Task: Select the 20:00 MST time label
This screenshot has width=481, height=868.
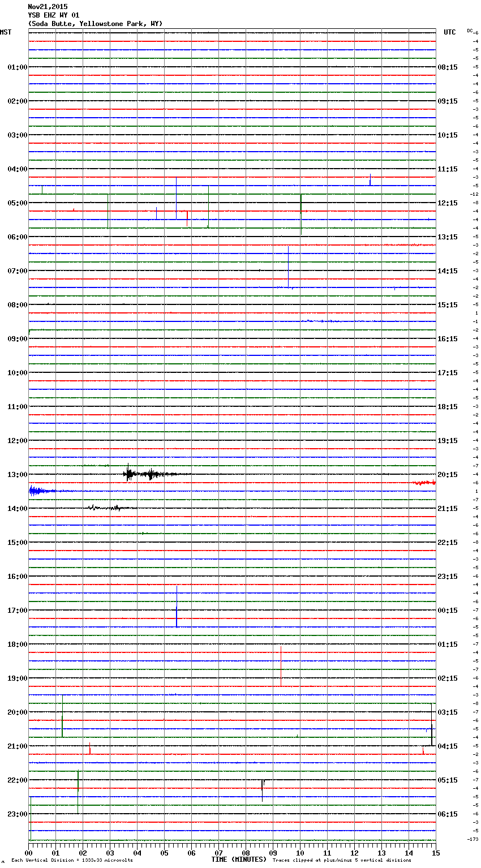Action: tap(18, 712)
